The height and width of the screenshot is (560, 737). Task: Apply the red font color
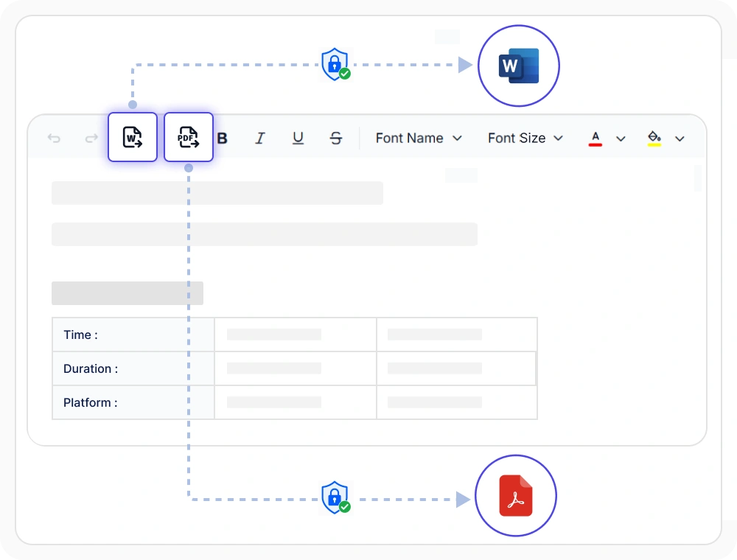(x=595, y=139)
